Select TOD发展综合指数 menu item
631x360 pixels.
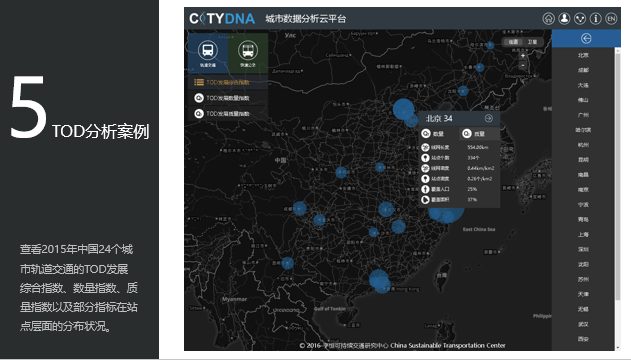[x=228, y=82]
